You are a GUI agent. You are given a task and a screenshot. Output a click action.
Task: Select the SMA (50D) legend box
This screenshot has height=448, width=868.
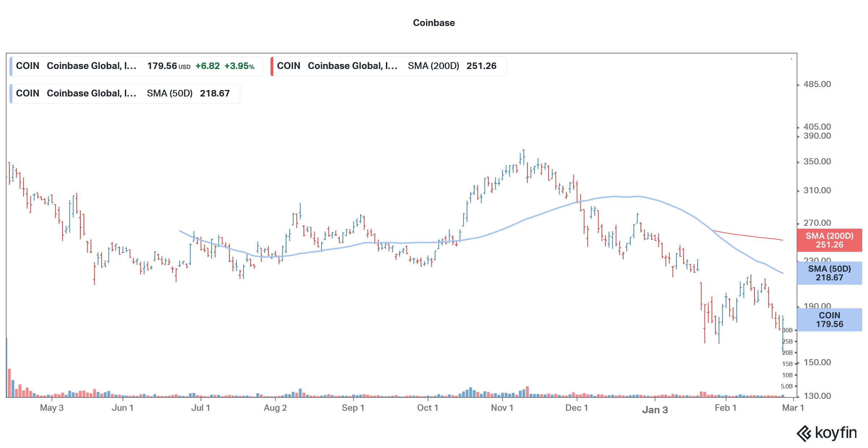125,94
